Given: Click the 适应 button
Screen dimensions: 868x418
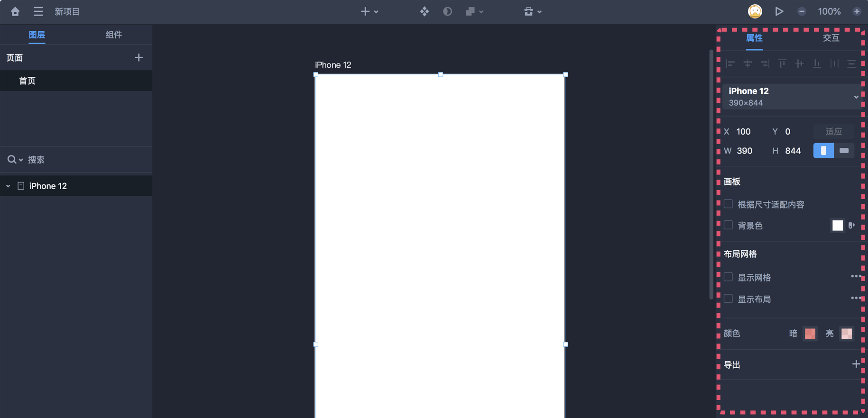Looking at the screenshot, I should (833, 132).
